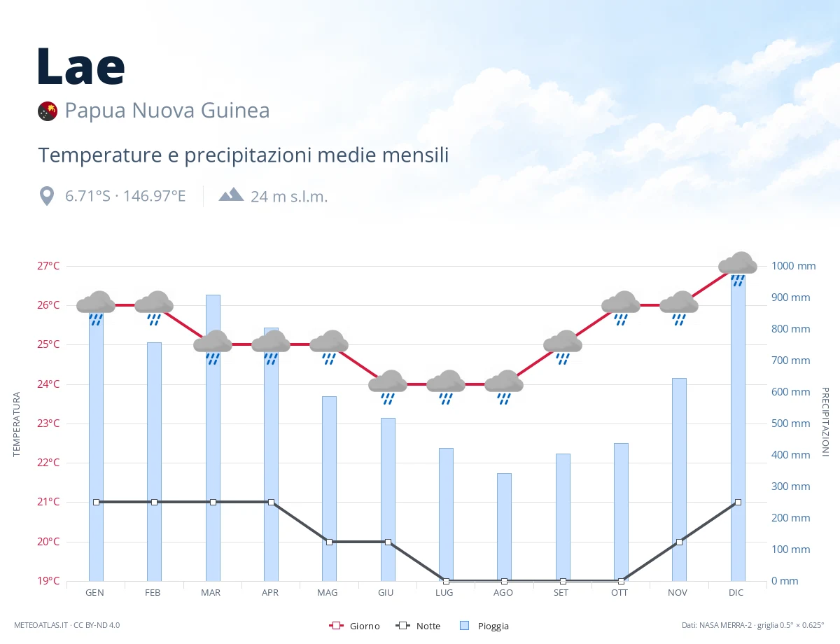Click the rain cloud icon above GIU
This screenshot has width=840, height=644.
click(x=388, y=387)
